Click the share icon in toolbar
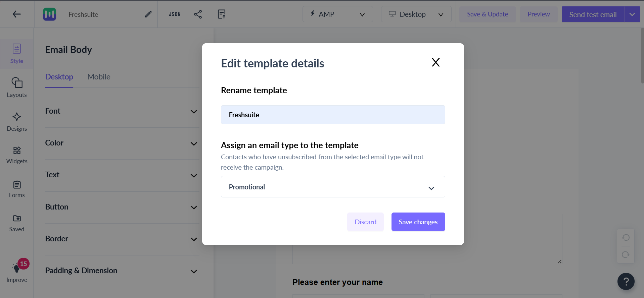Image resolution: width=644 pixels, height=298 pixels. click(x=198, y=14)
